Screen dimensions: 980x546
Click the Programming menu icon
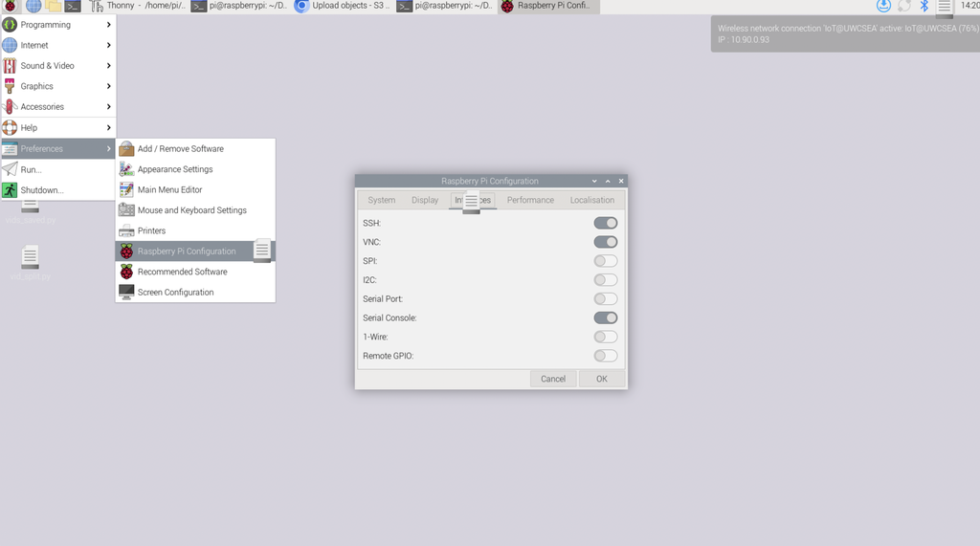pos(10,25)
